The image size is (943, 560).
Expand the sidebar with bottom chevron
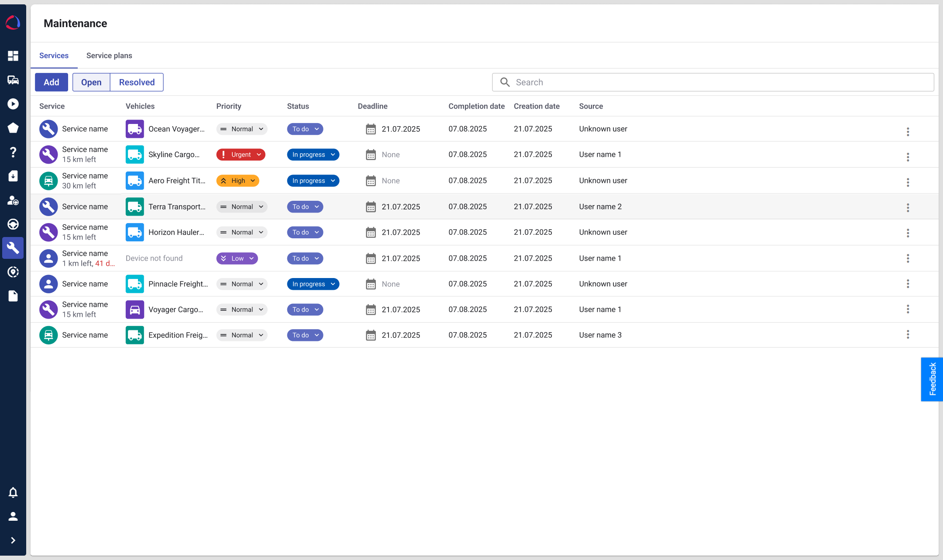[x=13, y=540]
